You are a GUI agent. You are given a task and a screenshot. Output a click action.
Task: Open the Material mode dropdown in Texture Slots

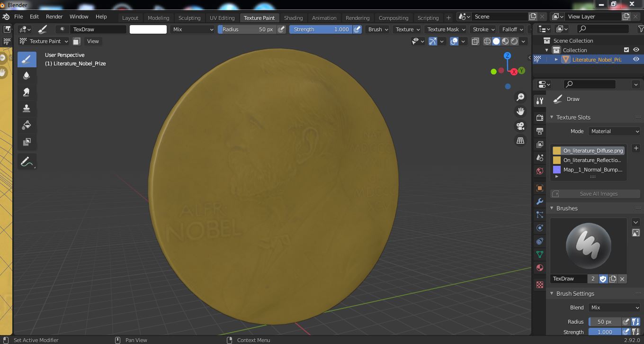pos(615,131)
